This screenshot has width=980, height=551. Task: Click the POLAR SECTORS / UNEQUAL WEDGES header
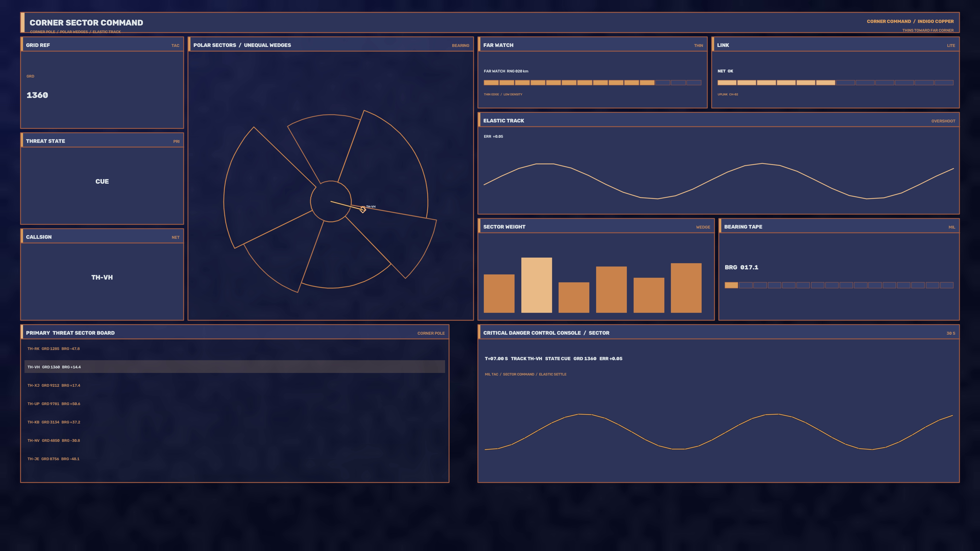pyautogui.click(x=330, y=44)
